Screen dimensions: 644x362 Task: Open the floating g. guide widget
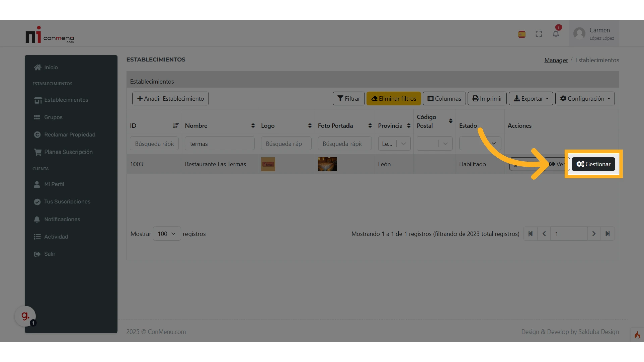coord(25,316)
